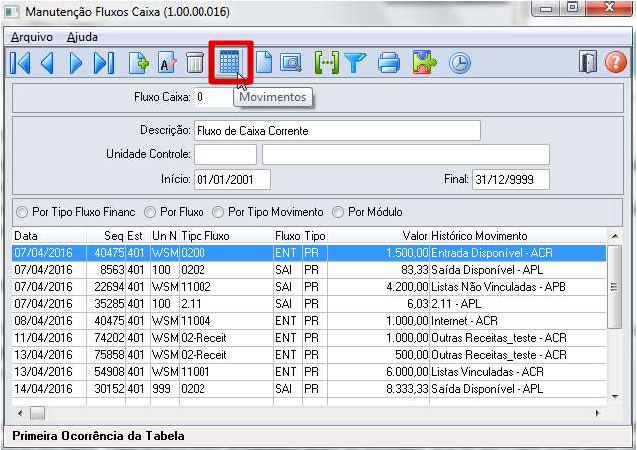Select row Listas Não Vinculadas - APB
637x450 pixels.
pyautogui.click(x=309, y=287)
